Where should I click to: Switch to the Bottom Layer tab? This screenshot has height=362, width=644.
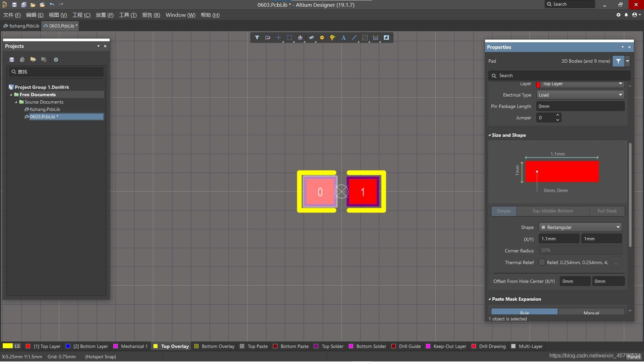tap(87, 346)
